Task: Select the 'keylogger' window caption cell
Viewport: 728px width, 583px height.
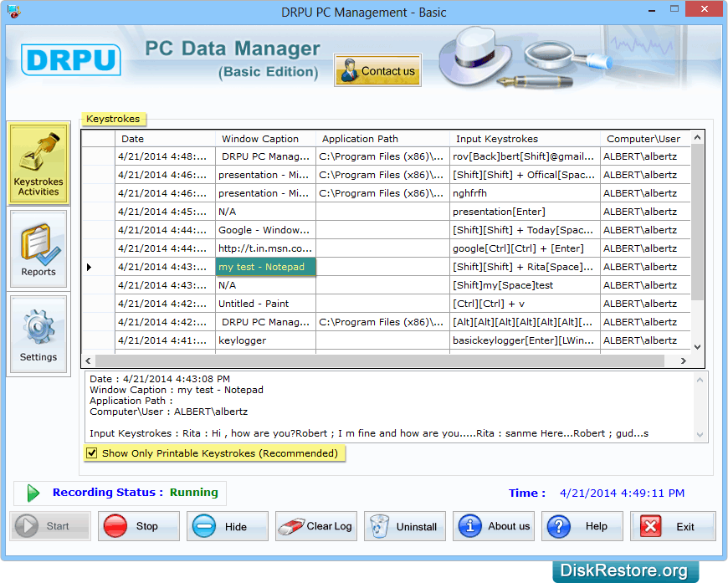Action: click(x=265, y=340)
